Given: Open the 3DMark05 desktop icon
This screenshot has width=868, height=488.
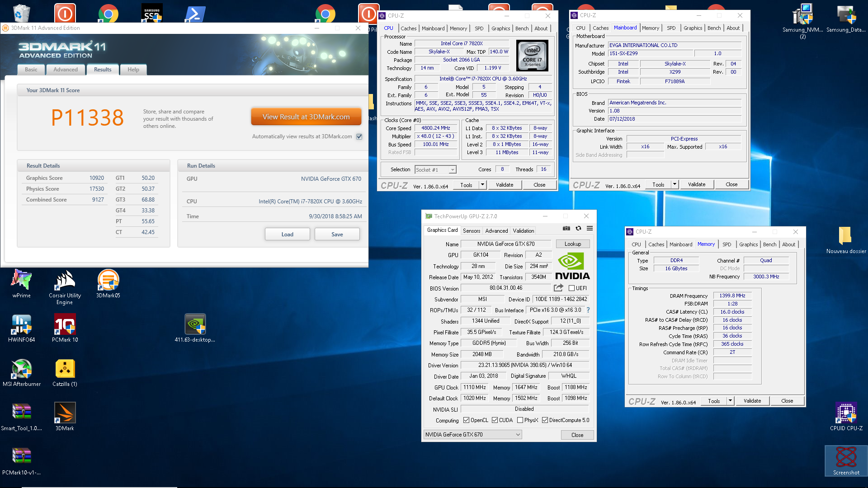Looking at the screenshot, I should [108, 284].
